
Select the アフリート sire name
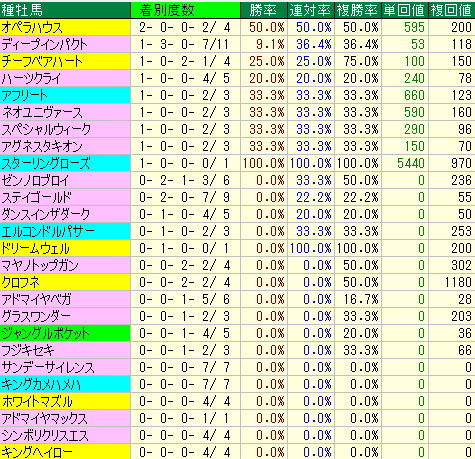click(65, 95)
